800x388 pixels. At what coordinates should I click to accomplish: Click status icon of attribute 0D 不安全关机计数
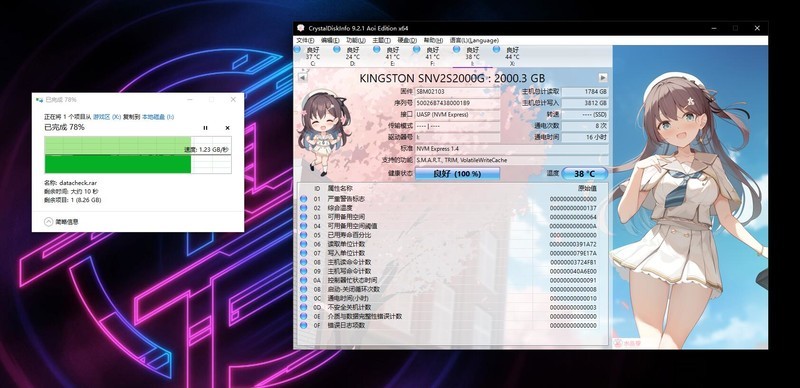[304, 307]
